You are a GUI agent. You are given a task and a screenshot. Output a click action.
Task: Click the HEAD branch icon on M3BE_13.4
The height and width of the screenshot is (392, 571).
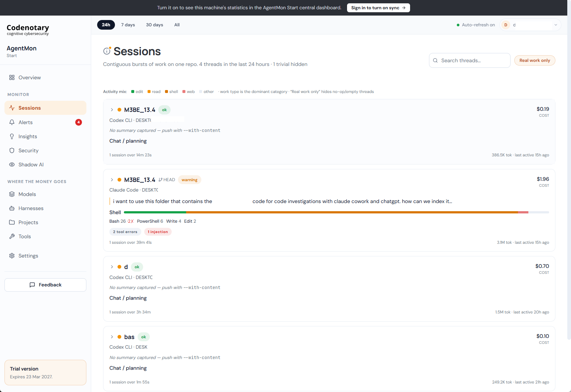(x=161, y=180)
